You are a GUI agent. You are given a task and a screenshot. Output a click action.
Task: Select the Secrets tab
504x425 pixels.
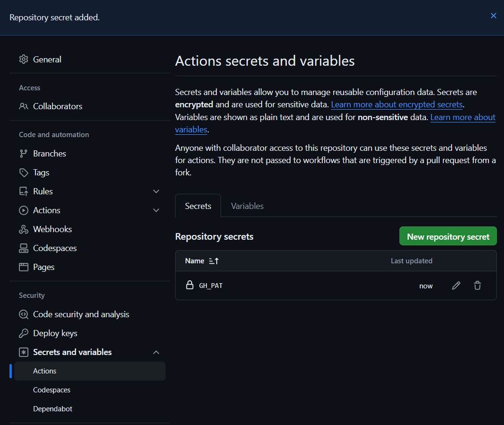click(x=198, y=206)
